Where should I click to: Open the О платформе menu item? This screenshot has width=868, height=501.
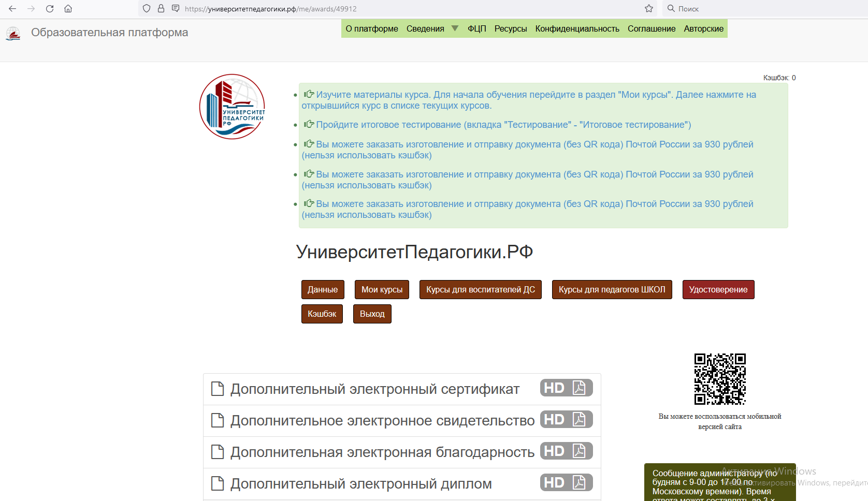tap(372, 28)
